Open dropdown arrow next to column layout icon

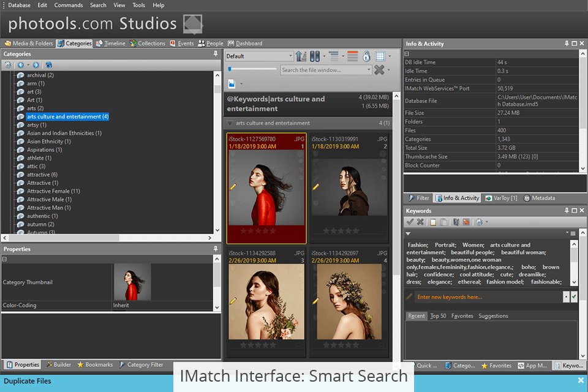click(x=325, y=56)
